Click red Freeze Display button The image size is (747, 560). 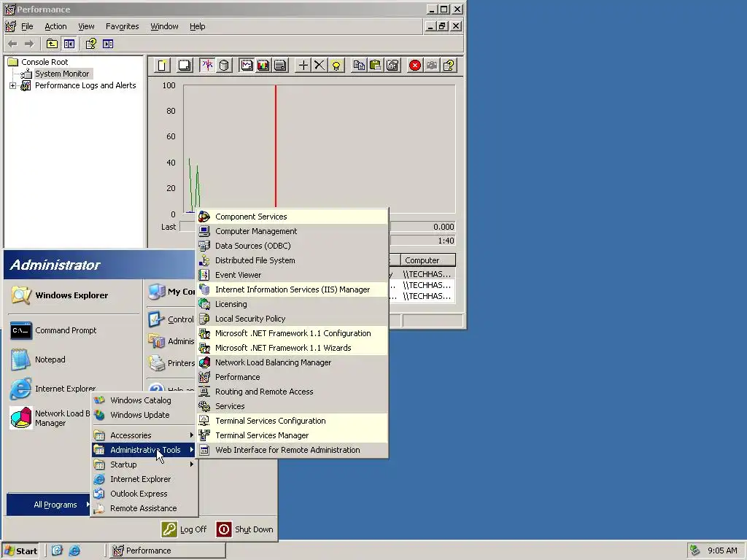[x=415, y=65]
